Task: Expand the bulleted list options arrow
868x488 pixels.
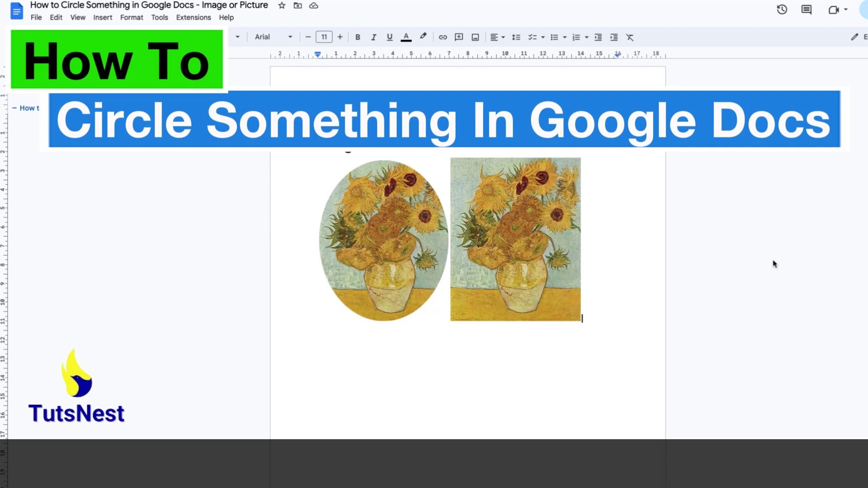Action: tap(565, 37)
